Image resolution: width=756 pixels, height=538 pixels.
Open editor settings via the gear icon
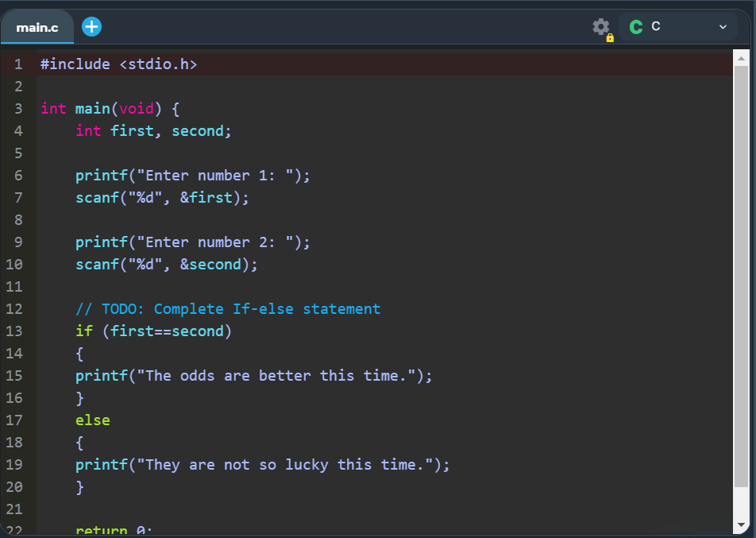coord(601,27)
